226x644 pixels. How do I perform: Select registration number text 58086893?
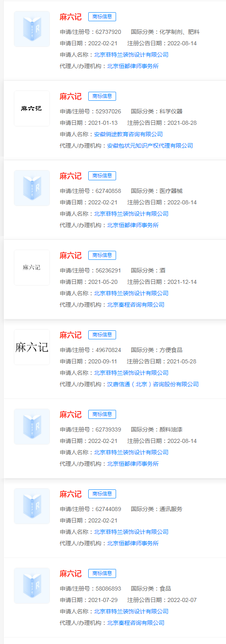point(108,589)
